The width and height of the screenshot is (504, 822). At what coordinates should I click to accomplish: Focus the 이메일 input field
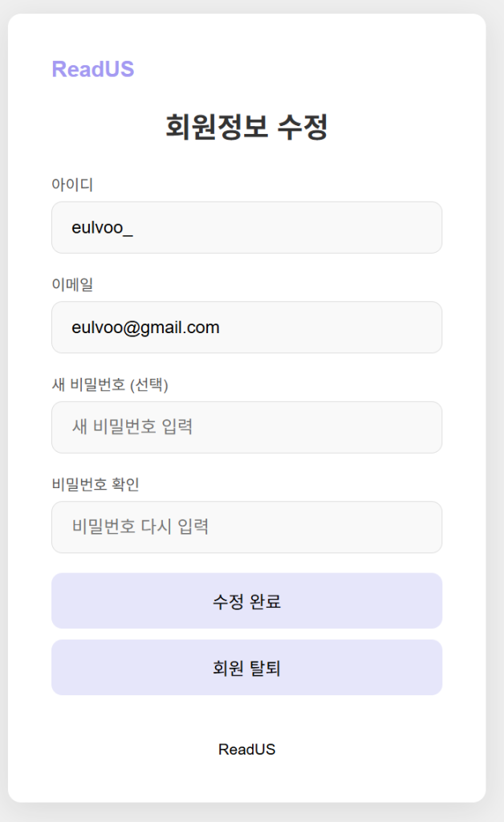tap(246, 328)
